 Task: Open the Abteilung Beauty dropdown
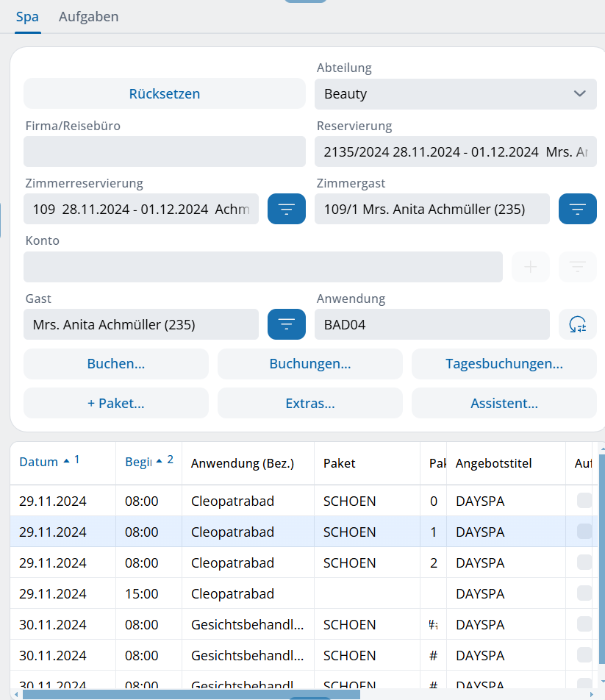[x=455, y=94]
